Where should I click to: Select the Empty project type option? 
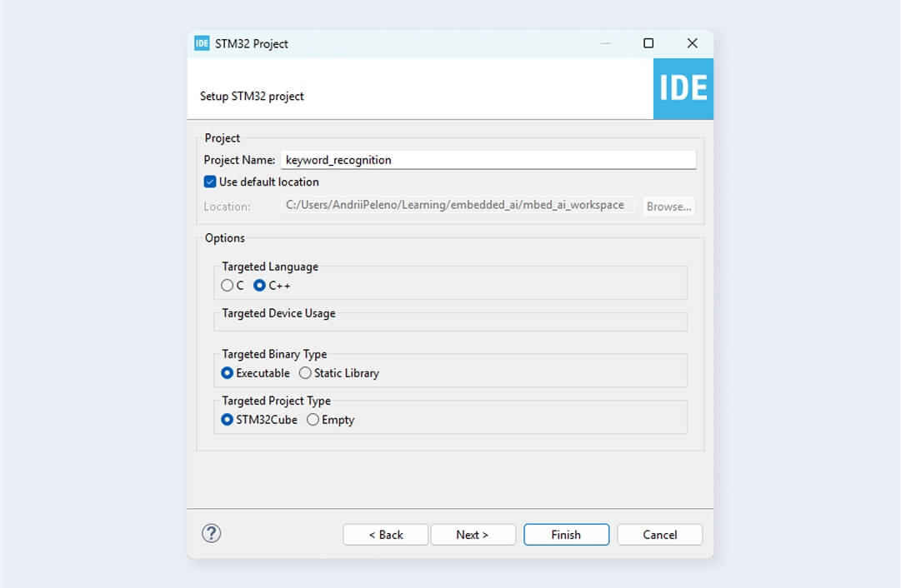tap(313, 420)
